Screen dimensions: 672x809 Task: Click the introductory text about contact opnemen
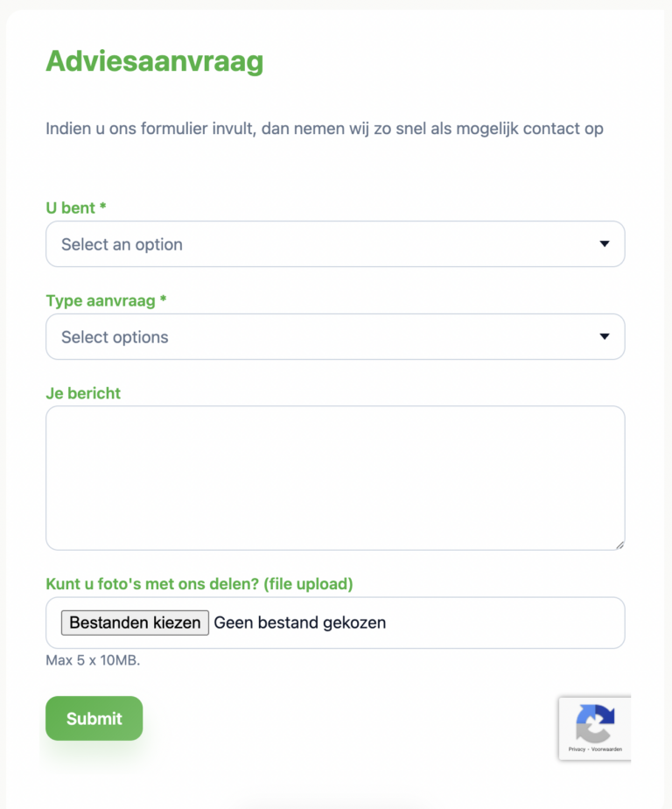coord(324,129)
